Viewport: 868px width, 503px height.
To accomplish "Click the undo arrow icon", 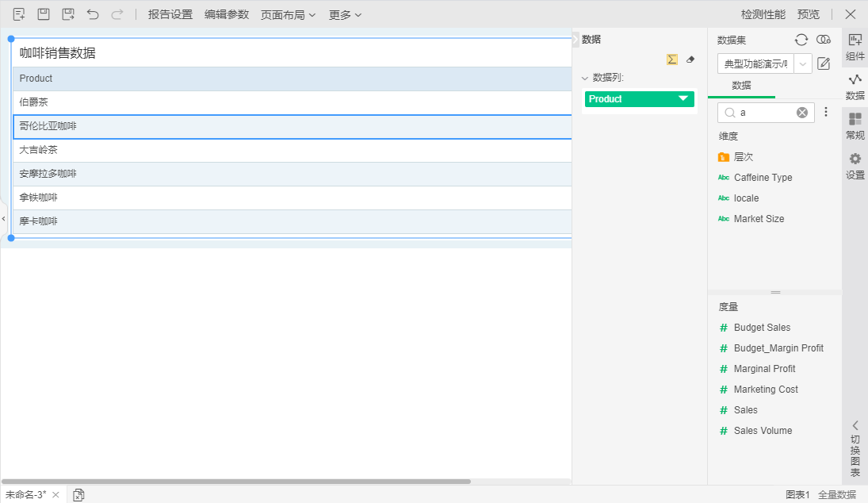I will tap(93, 14).
